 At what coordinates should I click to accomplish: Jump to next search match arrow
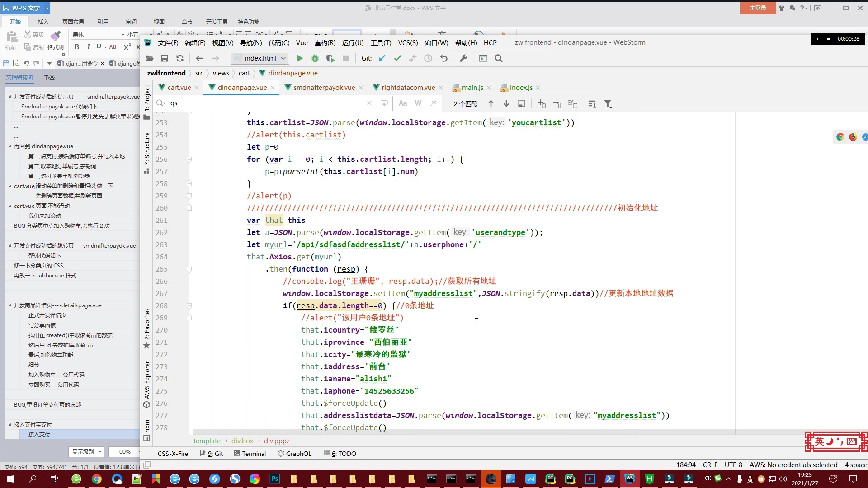(506, 104)
